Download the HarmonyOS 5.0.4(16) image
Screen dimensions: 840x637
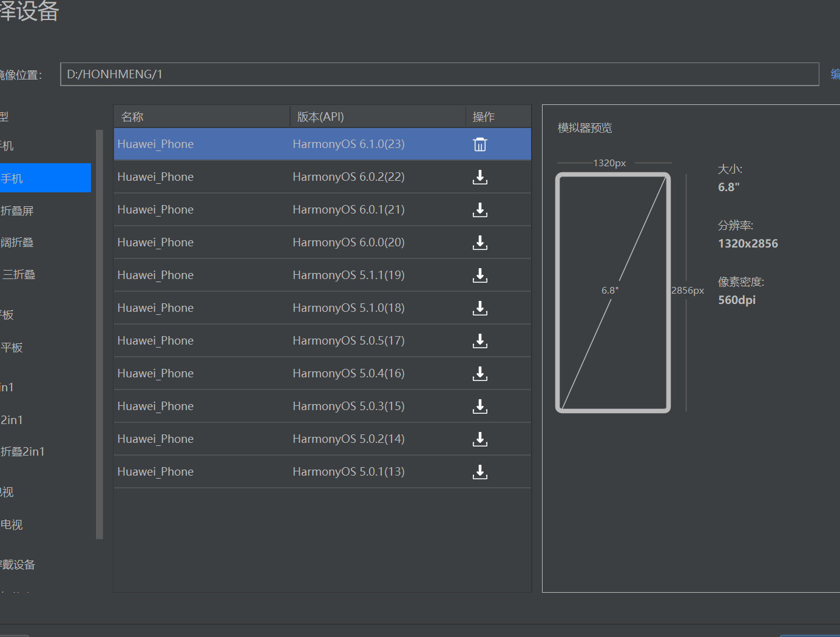(480, 374)
